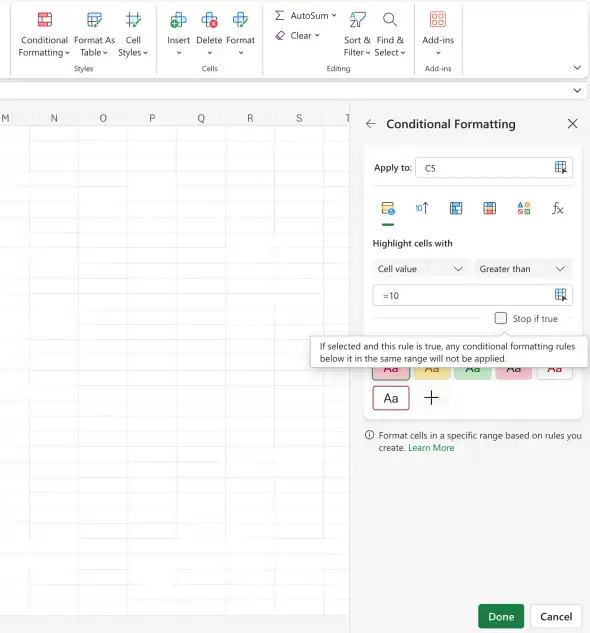Select the Color Scales rule type icon

pyautogui.click(x=489, y=208)
